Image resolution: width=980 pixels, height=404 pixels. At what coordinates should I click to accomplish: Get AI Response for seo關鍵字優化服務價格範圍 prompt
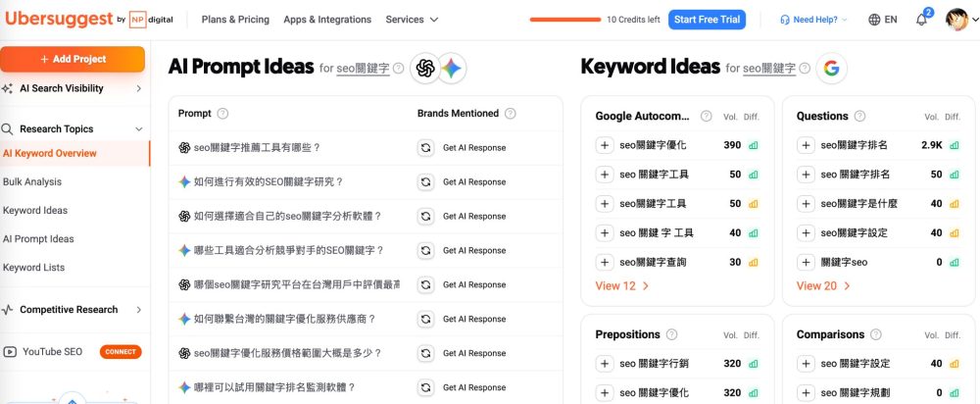[474, 353]
